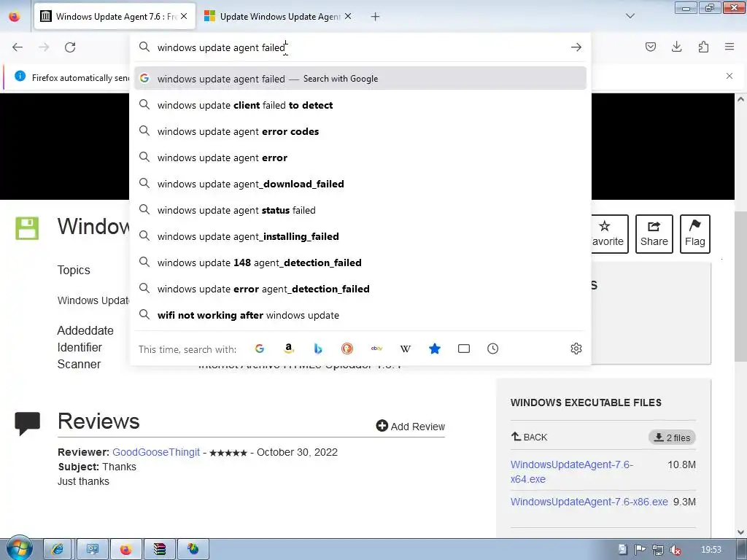Click the browser Back arrow
Viewport: 747px width, 560px height.
(18, 47)
